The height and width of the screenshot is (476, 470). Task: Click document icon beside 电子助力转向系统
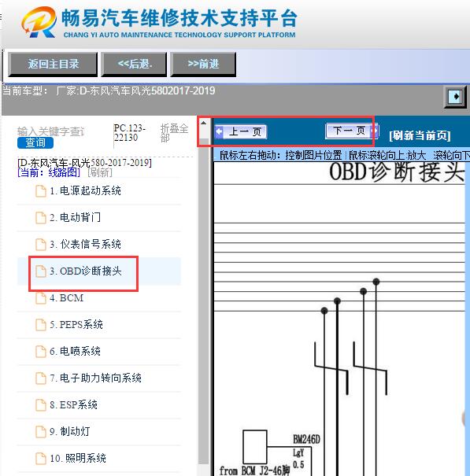click(41, 378)
